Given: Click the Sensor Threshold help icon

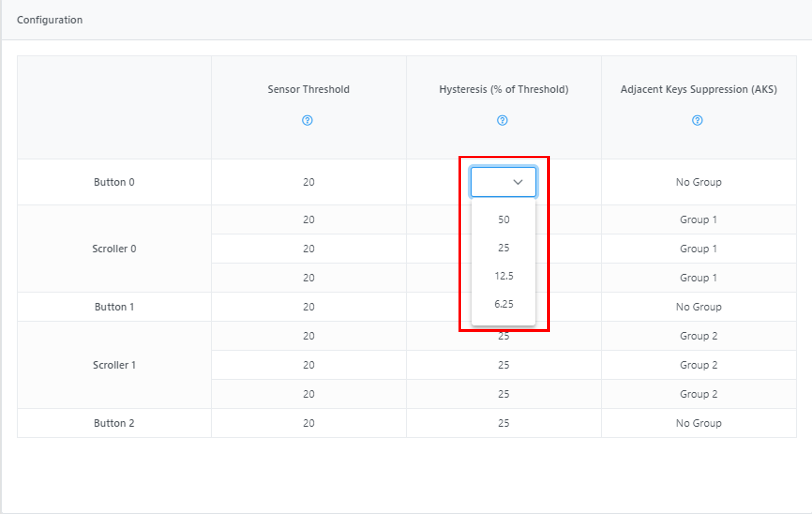Looking at the screenshot, I should 307,121.
